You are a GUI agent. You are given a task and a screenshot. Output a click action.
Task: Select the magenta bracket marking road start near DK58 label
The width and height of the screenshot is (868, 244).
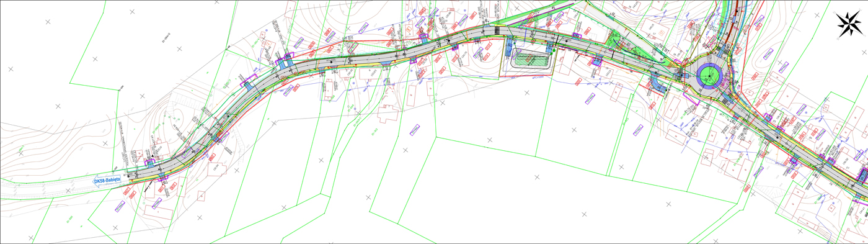pos(149,162)
